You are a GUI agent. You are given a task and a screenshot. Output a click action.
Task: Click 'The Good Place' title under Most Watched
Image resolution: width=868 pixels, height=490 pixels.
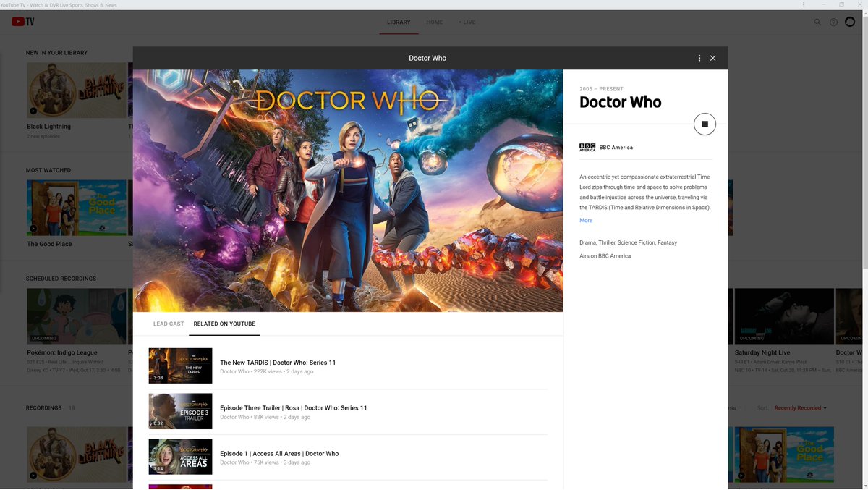coord(49,244)
